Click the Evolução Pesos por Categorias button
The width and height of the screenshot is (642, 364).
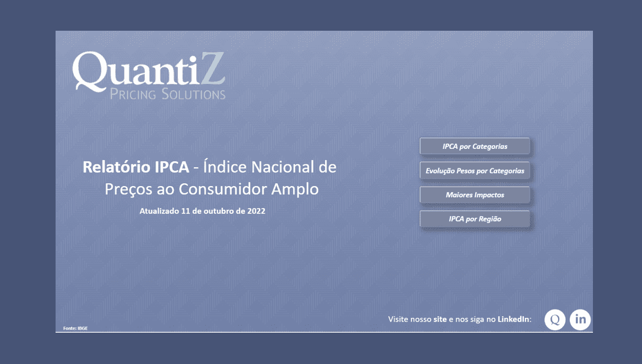(x=474, y=170)
